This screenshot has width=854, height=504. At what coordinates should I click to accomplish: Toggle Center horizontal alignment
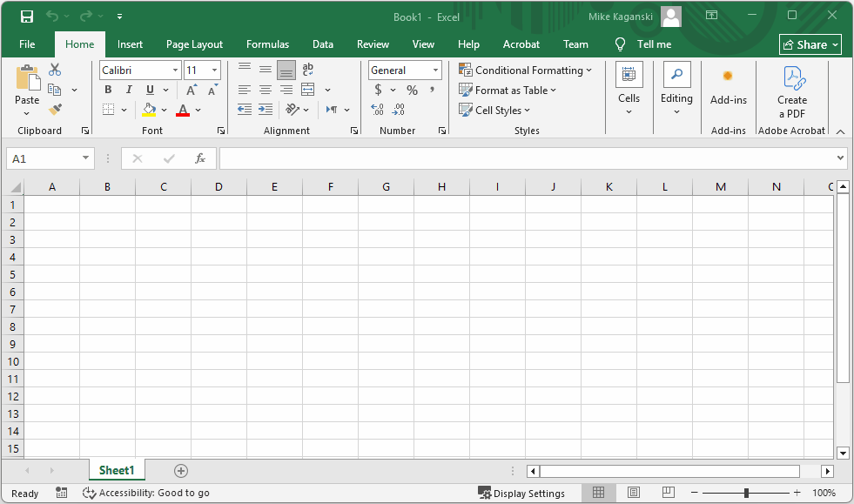pos(266,90)
